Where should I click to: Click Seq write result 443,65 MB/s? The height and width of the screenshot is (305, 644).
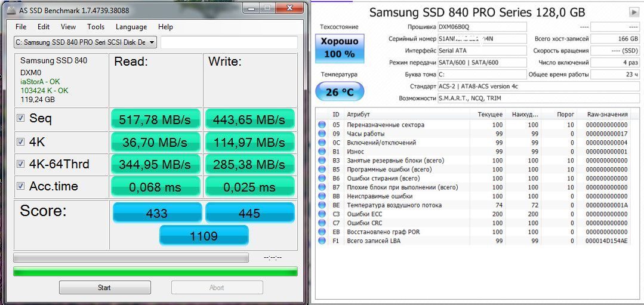click(x=249, y=119)
